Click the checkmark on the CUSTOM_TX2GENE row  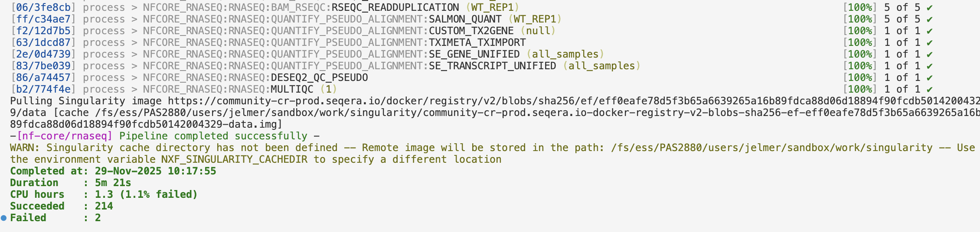pyautogui.click(x=929, y=31)
